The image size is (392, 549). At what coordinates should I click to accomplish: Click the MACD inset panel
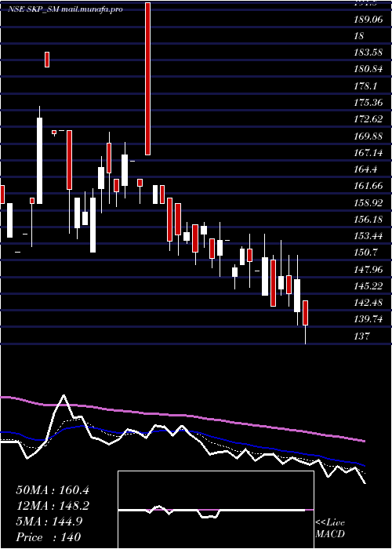216,510
